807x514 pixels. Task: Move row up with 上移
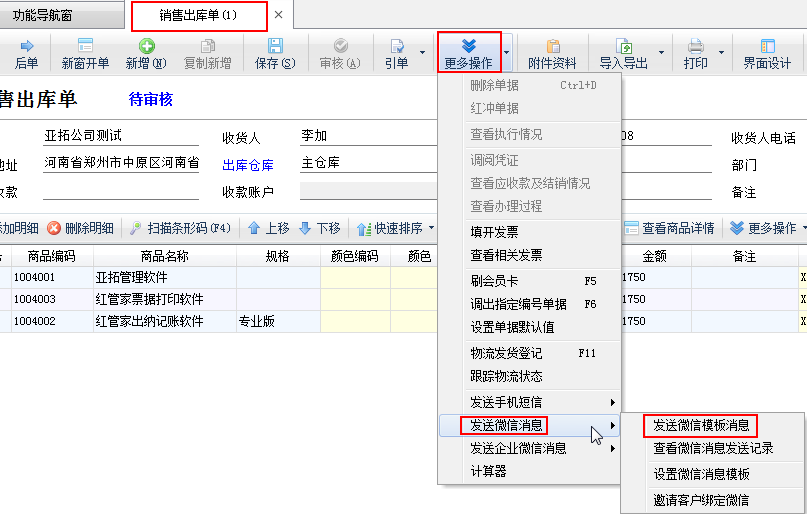coord(255,228)
